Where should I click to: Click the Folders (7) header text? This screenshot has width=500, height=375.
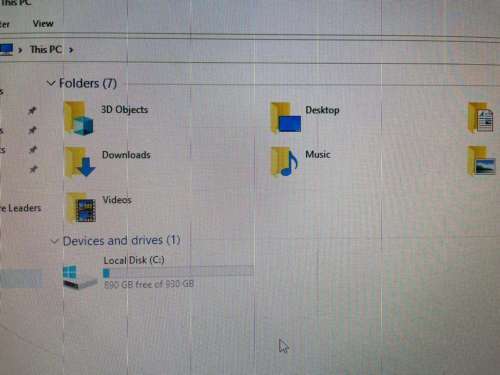[88, 83]
